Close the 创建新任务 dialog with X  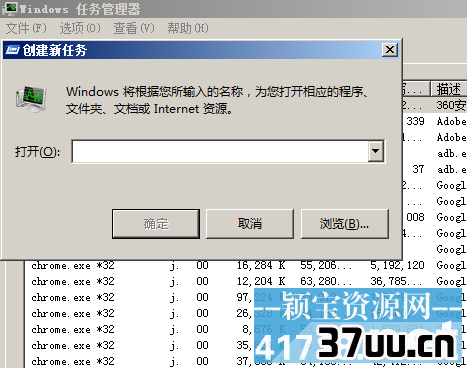[x=390, y=50]
